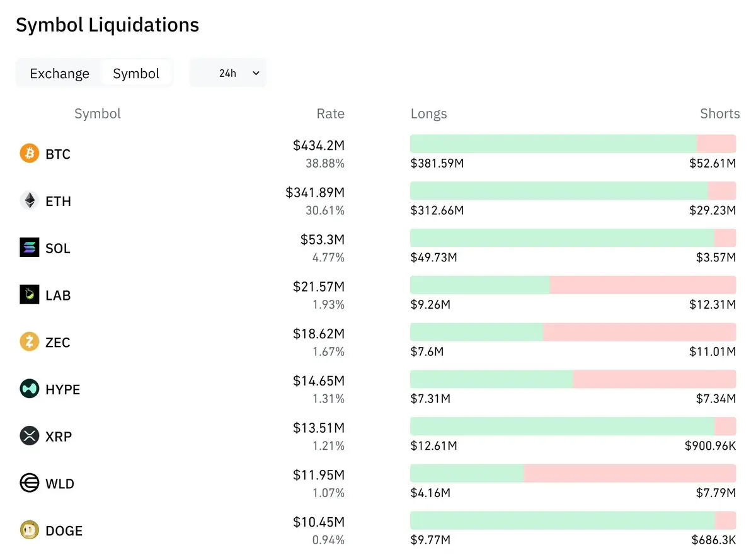The image size is (756, 560).
Task: Click the red shorts bar for WLD
Action: pyautogui.click(x=630, y=473)
